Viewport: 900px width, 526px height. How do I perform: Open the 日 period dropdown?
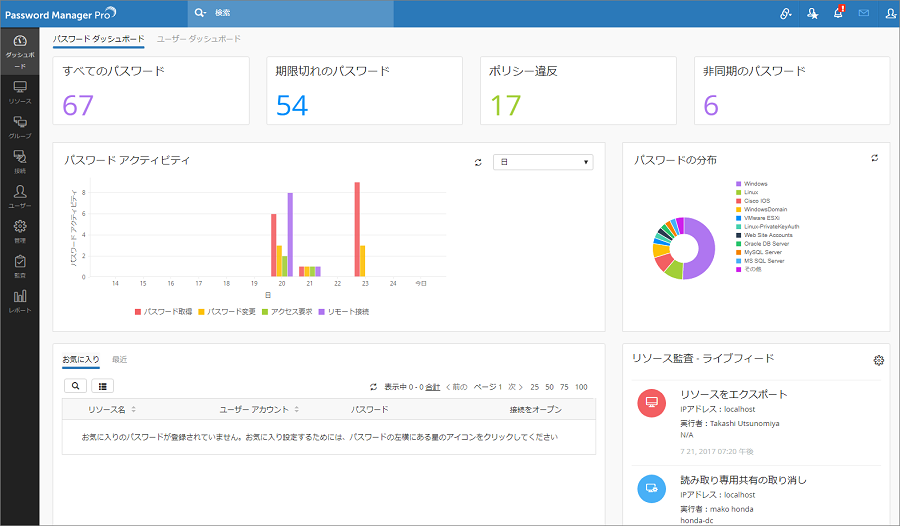coord(543,162)
